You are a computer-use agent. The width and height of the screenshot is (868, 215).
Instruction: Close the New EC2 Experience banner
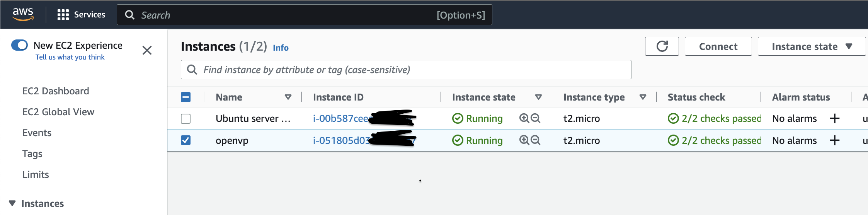point(147,50)
